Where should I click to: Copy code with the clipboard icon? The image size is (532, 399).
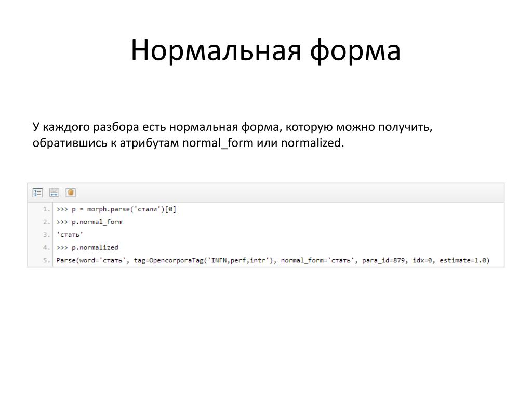pyautogui.click(x=71, y=193)
